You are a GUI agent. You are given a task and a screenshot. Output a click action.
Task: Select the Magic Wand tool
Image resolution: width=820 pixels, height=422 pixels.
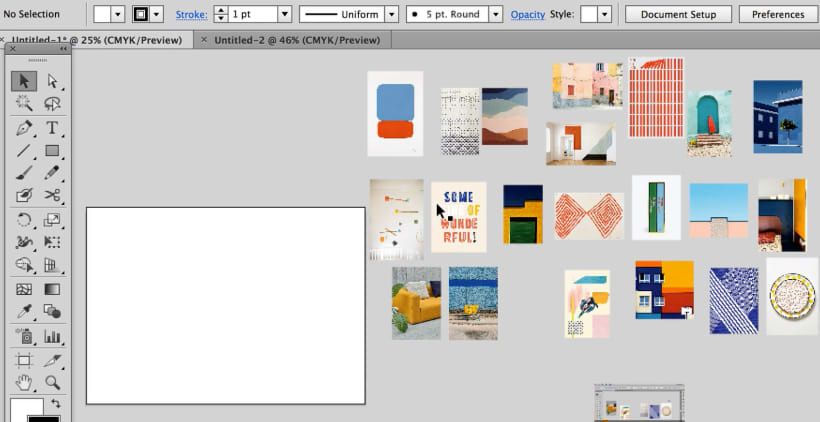[24, 103]
